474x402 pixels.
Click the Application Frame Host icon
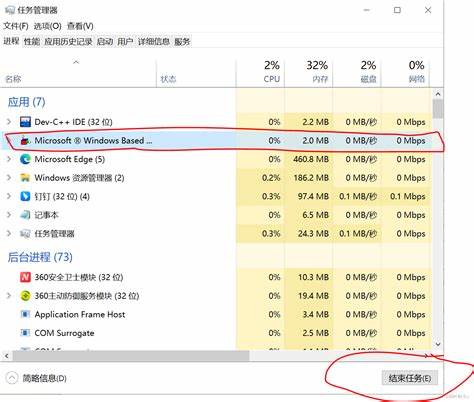point(25,314)
